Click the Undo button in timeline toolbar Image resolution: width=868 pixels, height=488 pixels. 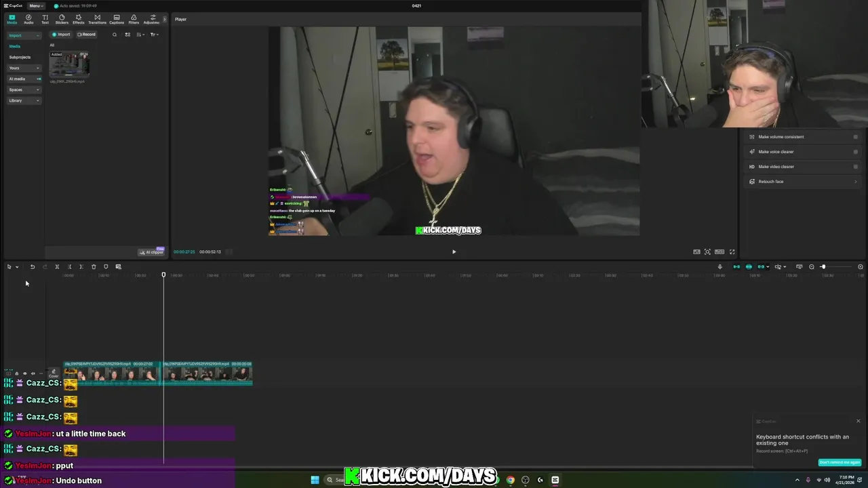[x=32, y=267]
